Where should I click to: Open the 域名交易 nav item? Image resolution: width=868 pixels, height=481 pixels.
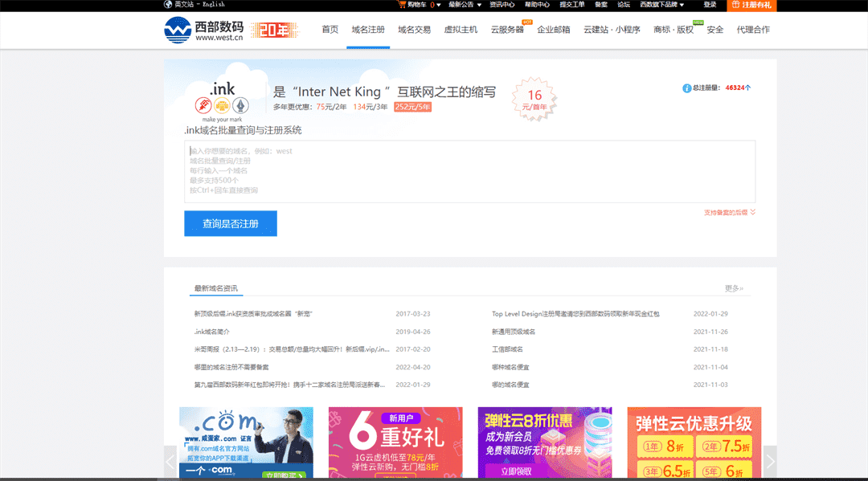pyautogui.click(x=414, y=30)
